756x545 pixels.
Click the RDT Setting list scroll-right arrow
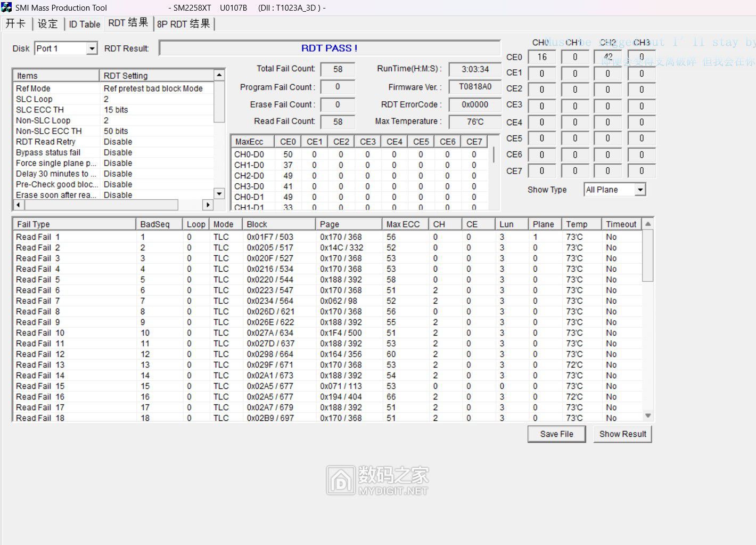pyautogui.click(x=208, y=205)
